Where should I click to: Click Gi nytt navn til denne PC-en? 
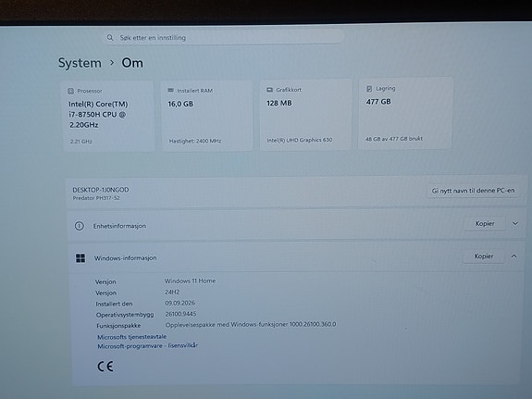click(473, 191)
